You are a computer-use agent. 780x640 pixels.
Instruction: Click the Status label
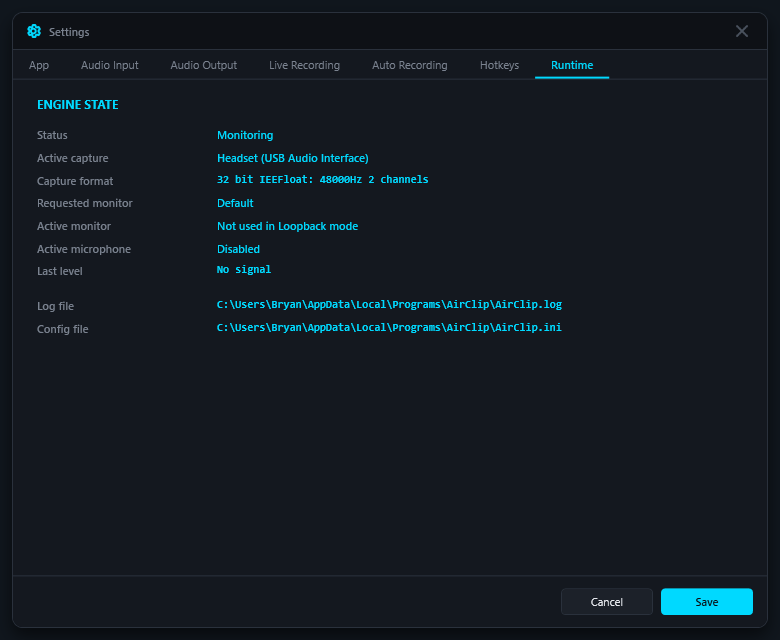(x=52, y=135)
